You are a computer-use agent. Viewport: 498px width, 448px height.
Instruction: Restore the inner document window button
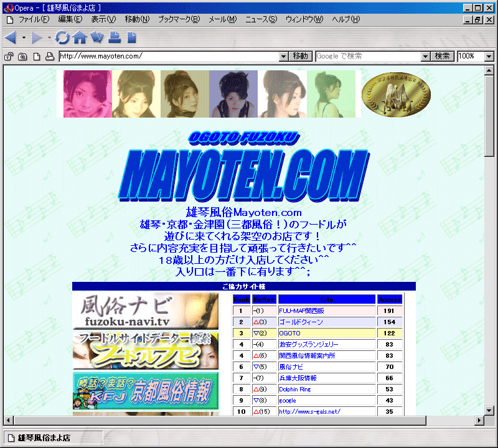tap(477, 20)
